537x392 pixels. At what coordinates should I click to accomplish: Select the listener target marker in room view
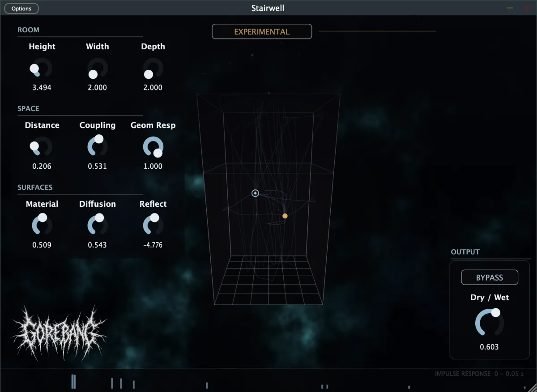256,193
